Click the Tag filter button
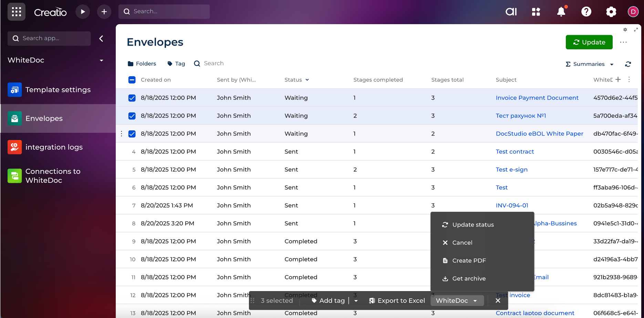The height and width of the screenshot is (318, 644). [x=176, y=63]
